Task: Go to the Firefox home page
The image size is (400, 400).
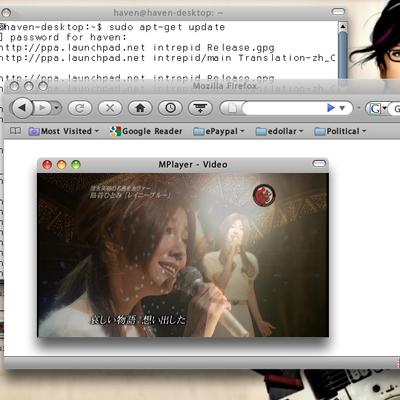Action: 140,108
